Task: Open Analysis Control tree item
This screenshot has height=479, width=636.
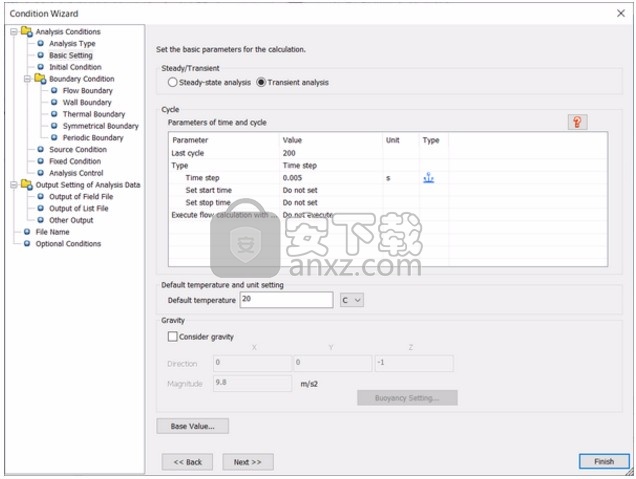Action: [x=76, y=173]
